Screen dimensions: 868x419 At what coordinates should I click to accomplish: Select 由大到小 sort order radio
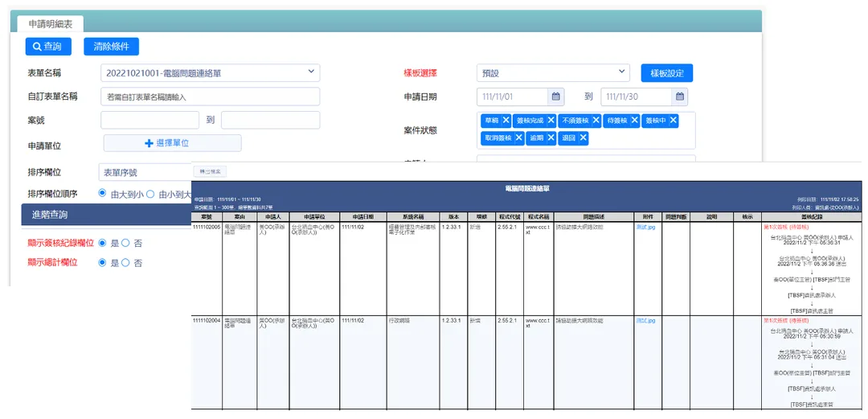pos(102,194)
